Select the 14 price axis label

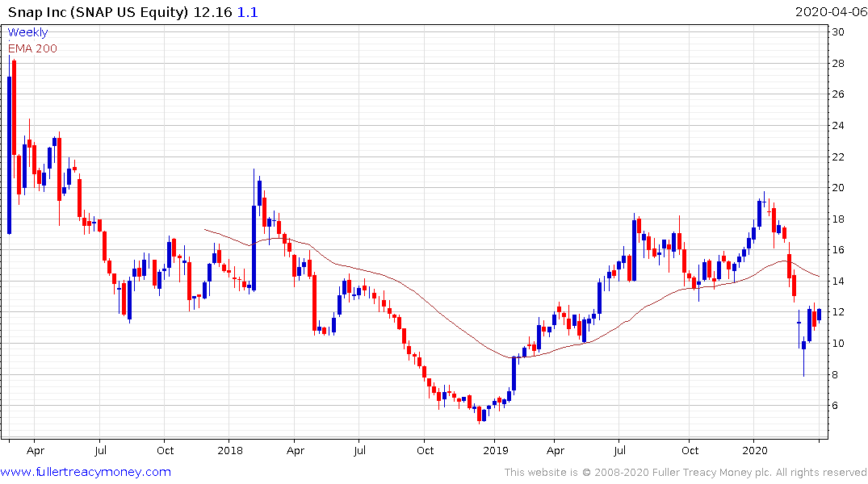point(838,281)
